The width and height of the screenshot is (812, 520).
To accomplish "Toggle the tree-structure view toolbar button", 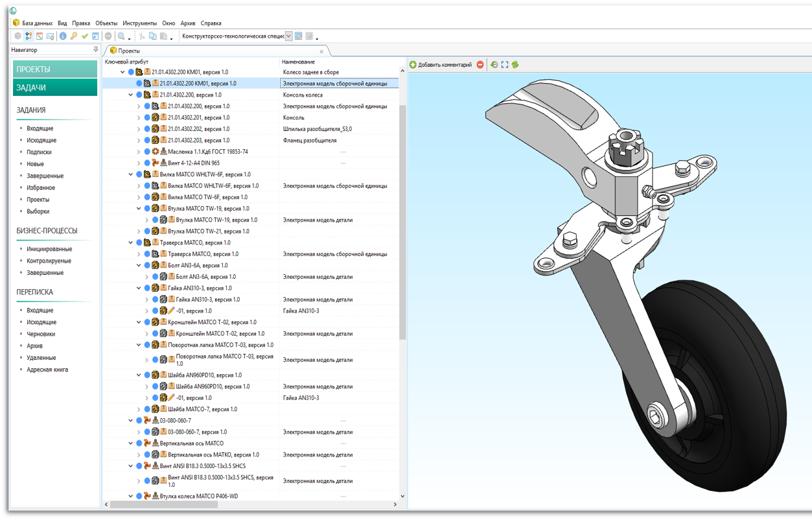I will [x=29, y=36].
